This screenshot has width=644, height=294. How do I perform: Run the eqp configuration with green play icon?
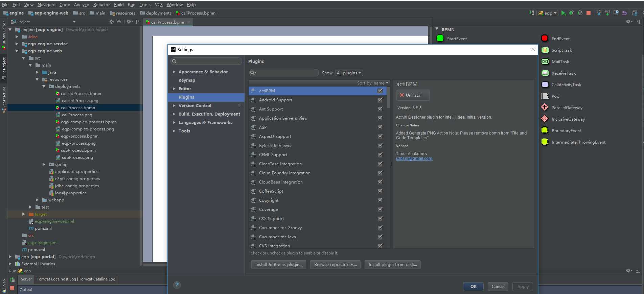[x=563, y=13]
